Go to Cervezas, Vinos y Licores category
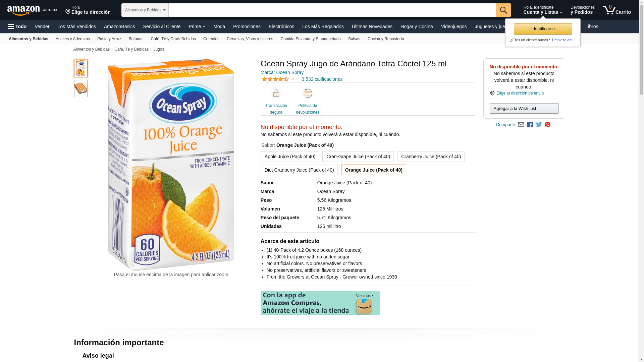The width and height of the screenshot is (644, 362). point(250,39)
